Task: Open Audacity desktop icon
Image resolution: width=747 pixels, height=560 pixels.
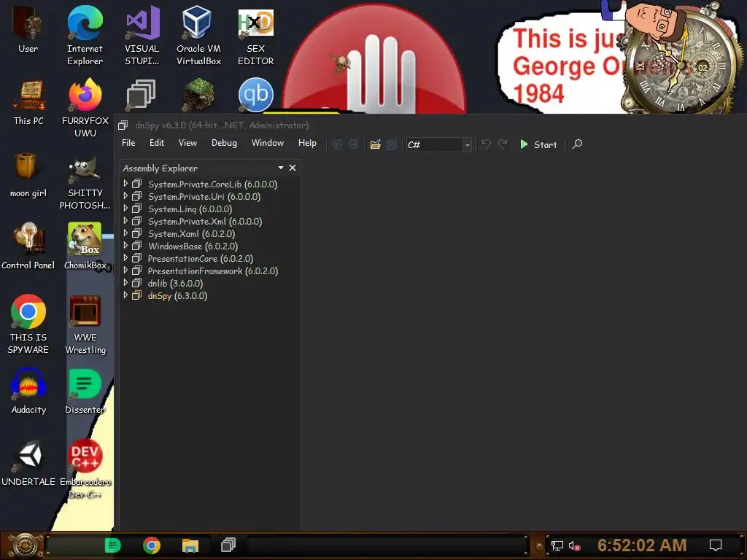Action: click(x=28, y=391)
